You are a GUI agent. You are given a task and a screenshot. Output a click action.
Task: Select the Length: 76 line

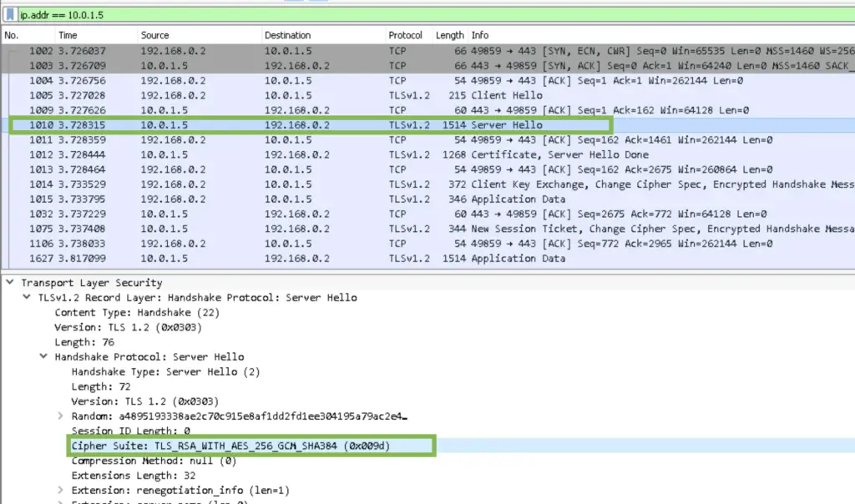pyautogui.click(x=84, y=342)
